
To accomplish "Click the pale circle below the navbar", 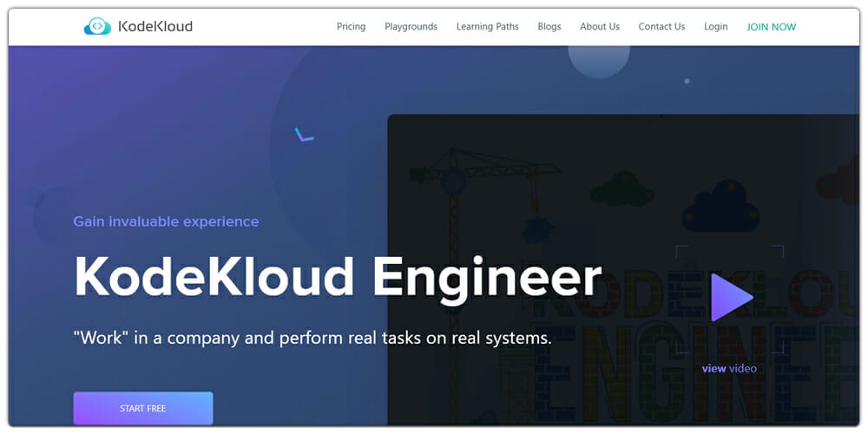I will click(598, 54).
